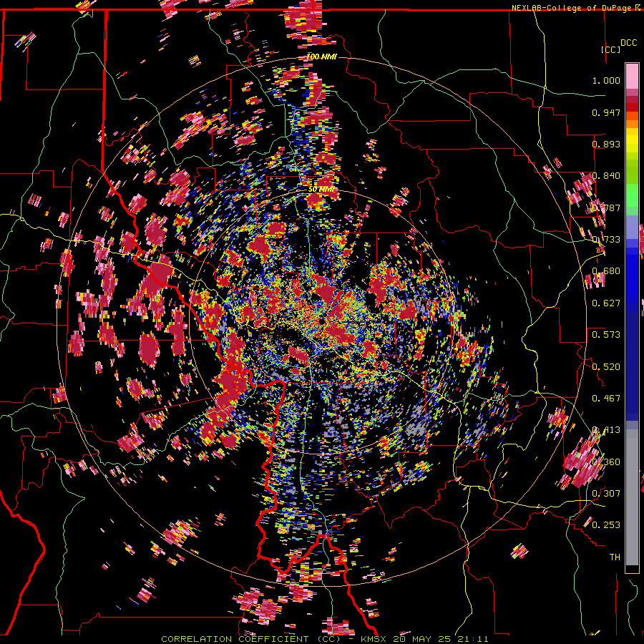Click the NEXLAB-College of DuPage credit text

tap(577, 8)
